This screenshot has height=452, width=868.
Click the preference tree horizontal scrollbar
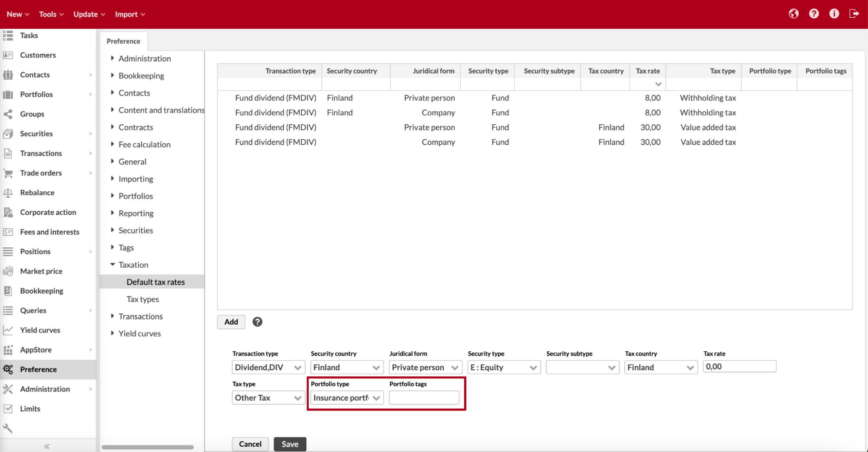[148, 447]
